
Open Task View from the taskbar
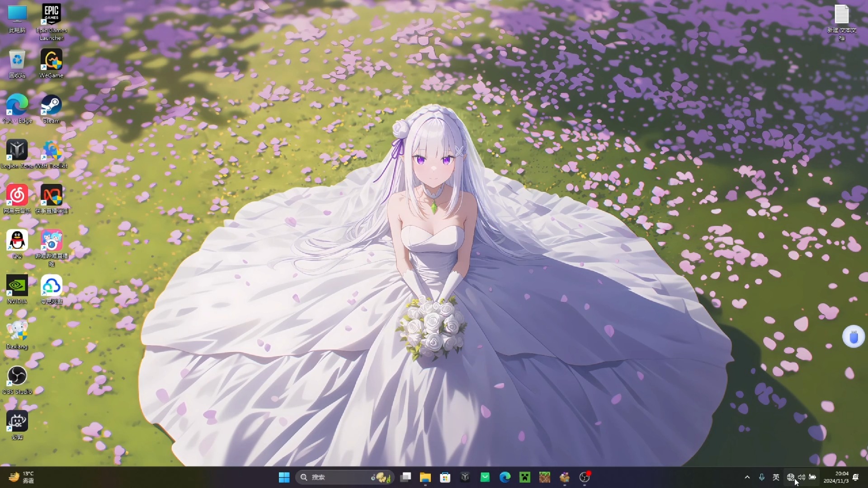[406, 477]
